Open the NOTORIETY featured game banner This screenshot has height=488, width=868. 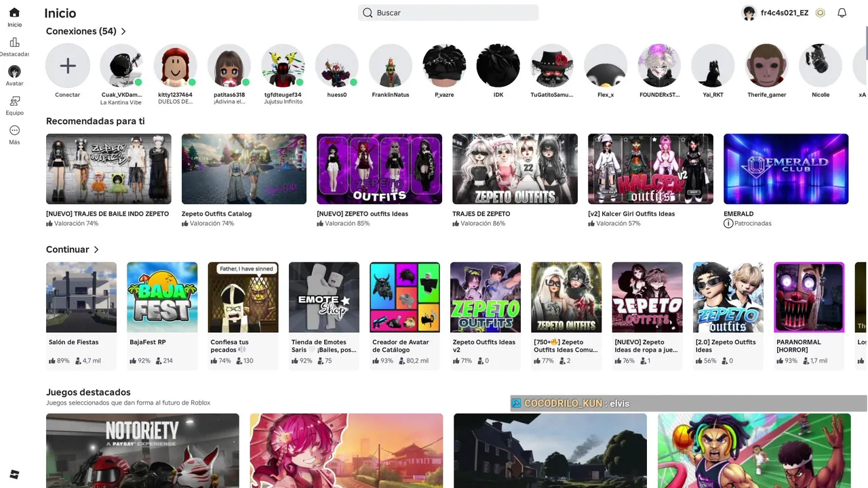[x=142, y=451]
